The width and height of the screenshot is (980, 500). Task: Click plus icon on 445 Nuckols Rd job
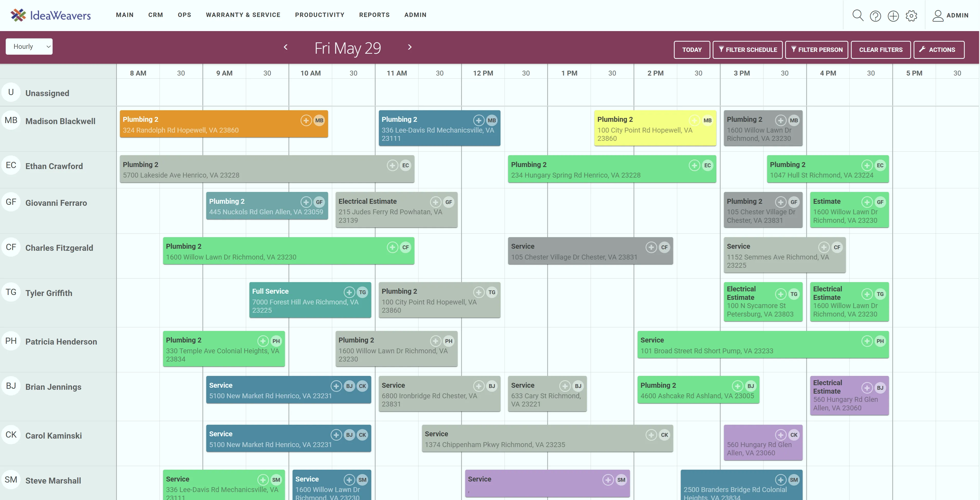[x=306, y=202]
